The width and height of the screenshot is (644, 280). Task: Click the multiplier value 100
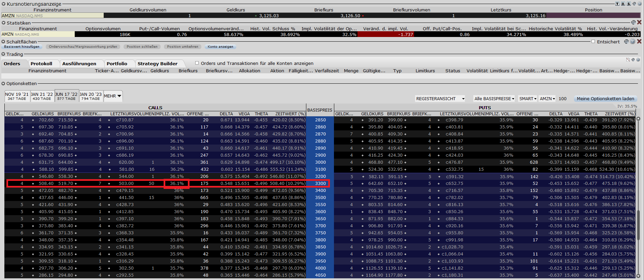[563, 99]
